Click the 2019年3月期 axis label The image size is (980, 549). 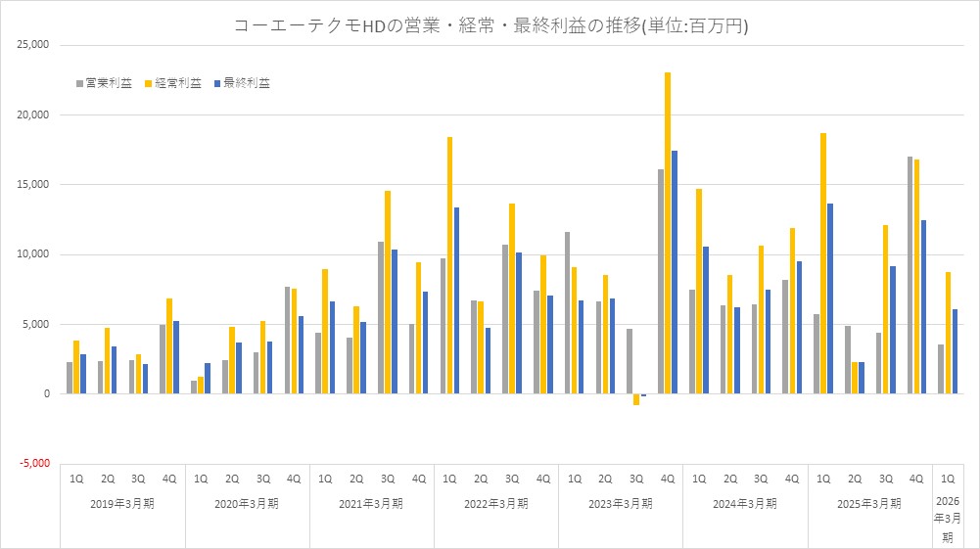tap(122, 504)
